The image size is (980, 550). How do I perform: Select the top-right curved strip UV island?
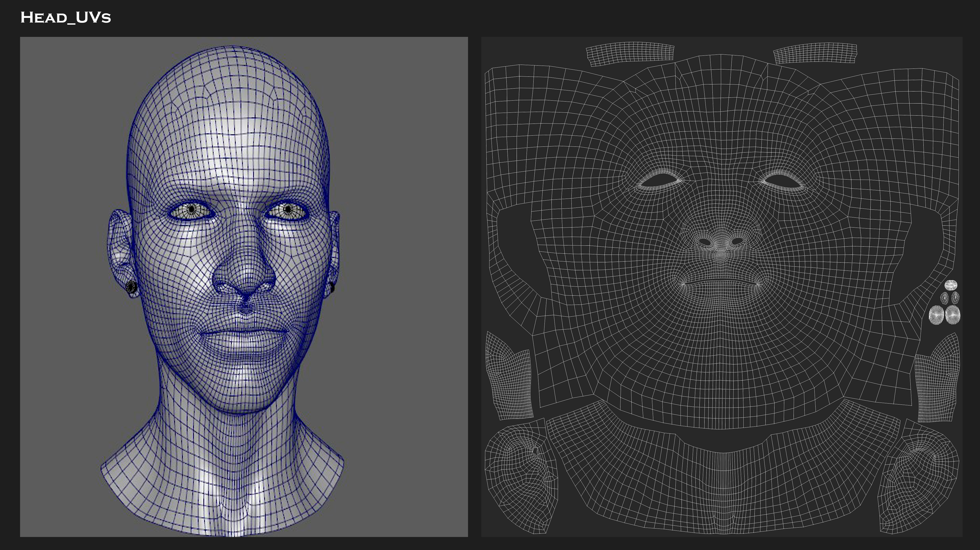[x=815, y=53]
